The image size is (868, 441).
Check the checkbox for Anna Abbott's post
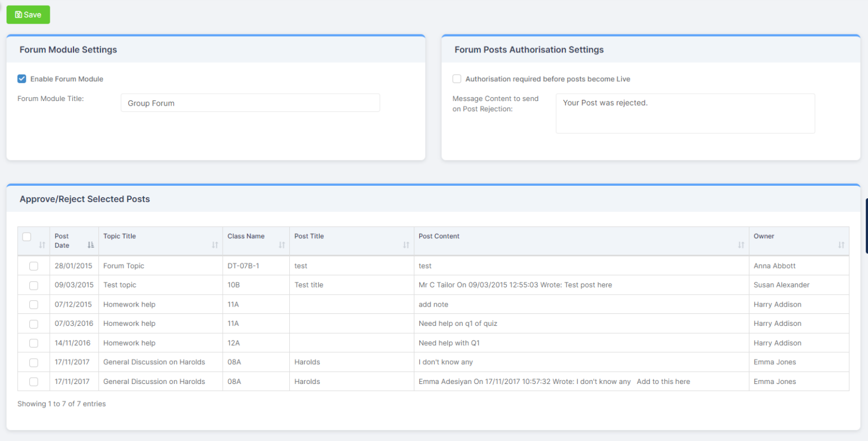tap(33, 265)
